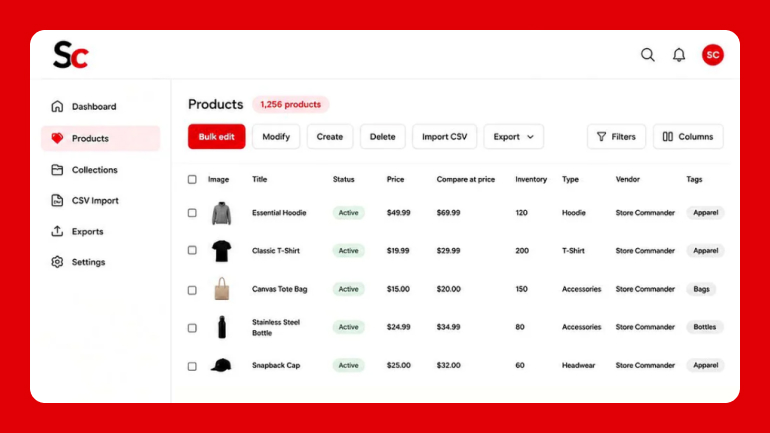This screenshot has height=433, width=770.
Task: Click the Dashboard home icon
Action: (57, 106)
